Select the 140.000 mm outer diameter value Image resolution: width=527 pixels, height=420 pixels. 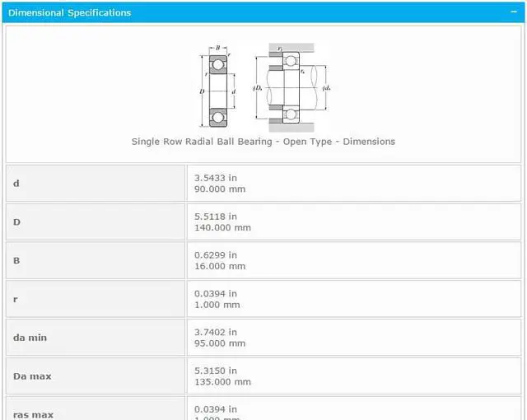pos(222,228)
